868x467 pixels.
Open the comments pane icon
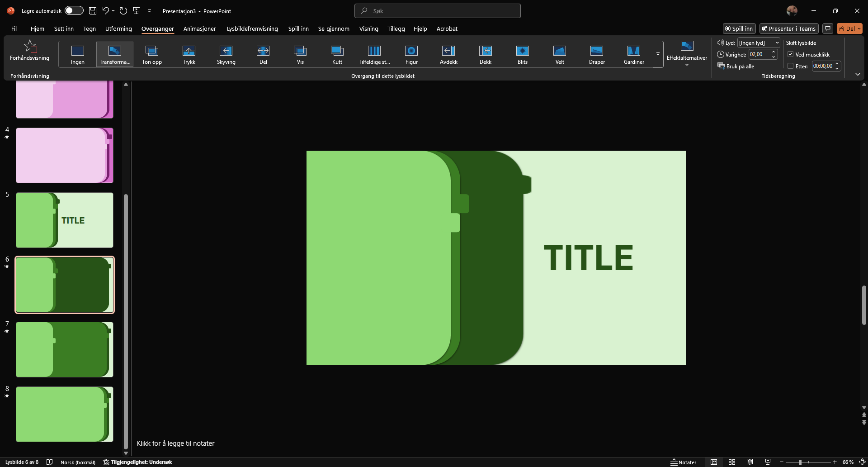(x=828, y=29)
